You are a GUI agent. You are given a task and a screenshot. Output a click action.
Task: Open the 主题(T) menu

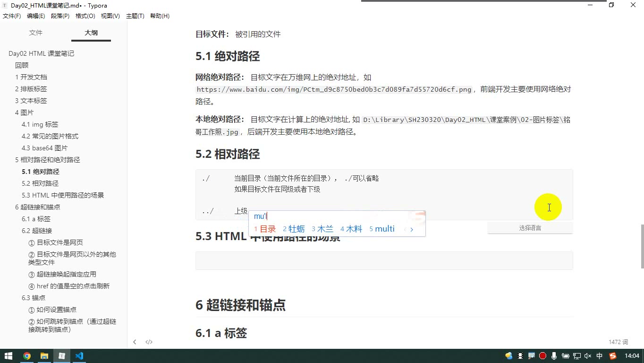pyautogui.click(x=135, y=16)
